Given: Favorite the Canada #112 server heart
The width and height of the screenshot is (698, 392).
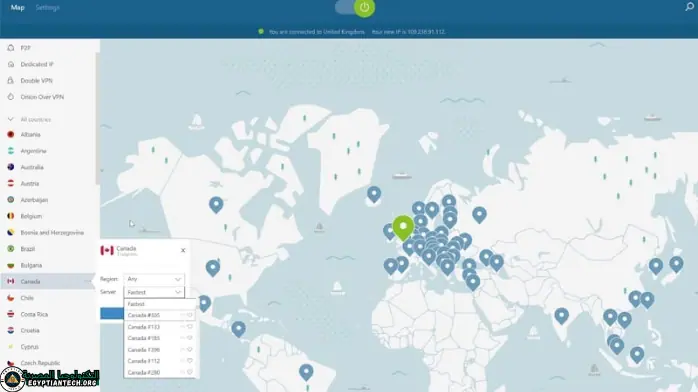Looking at the screenshot, I should (x=190, y=361).
